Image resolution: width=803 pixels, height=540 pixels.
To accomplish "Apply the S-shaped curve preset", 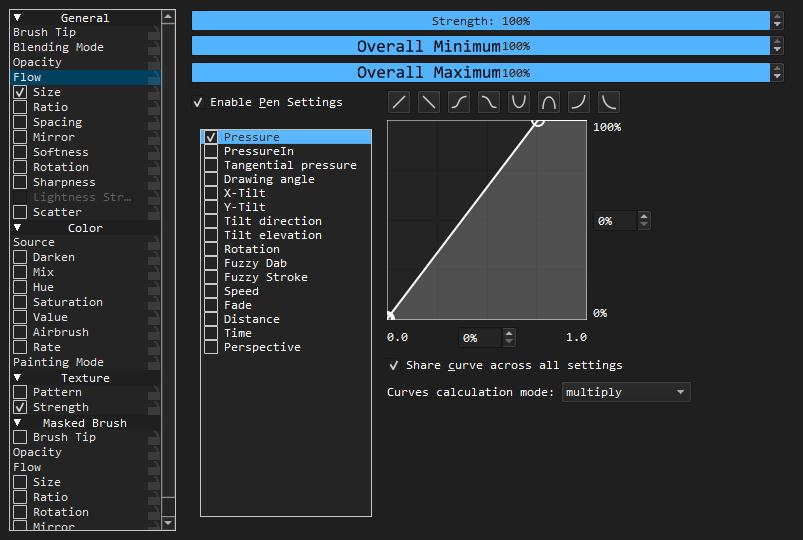I will point(459,102).
